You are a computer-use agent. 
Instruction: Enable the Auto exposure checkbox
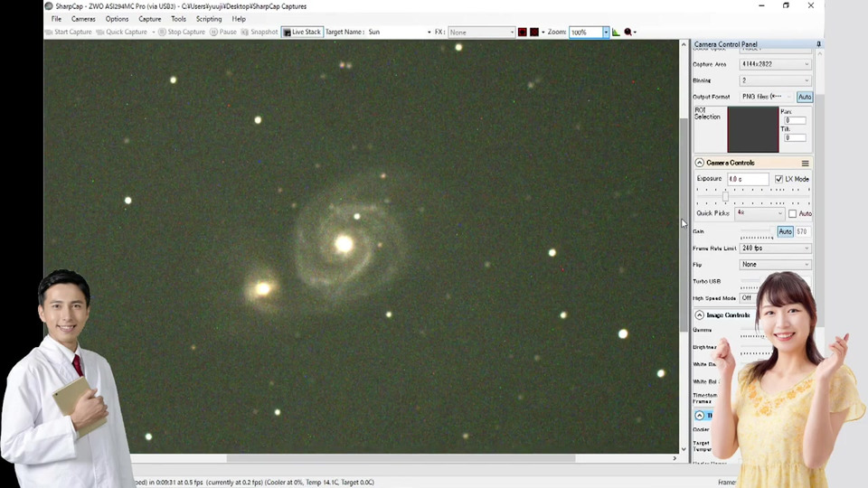[x=792, y=213]
